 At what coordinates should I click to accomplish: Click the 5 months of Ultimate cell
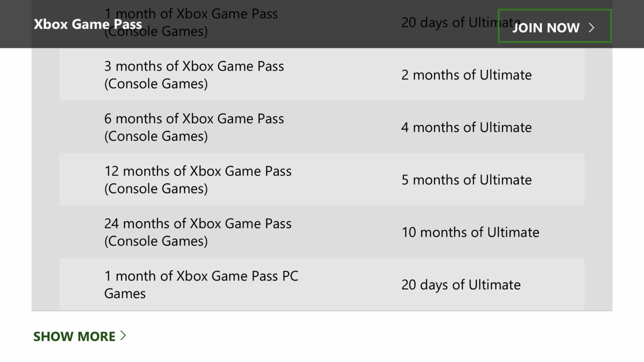click(466, 179)
